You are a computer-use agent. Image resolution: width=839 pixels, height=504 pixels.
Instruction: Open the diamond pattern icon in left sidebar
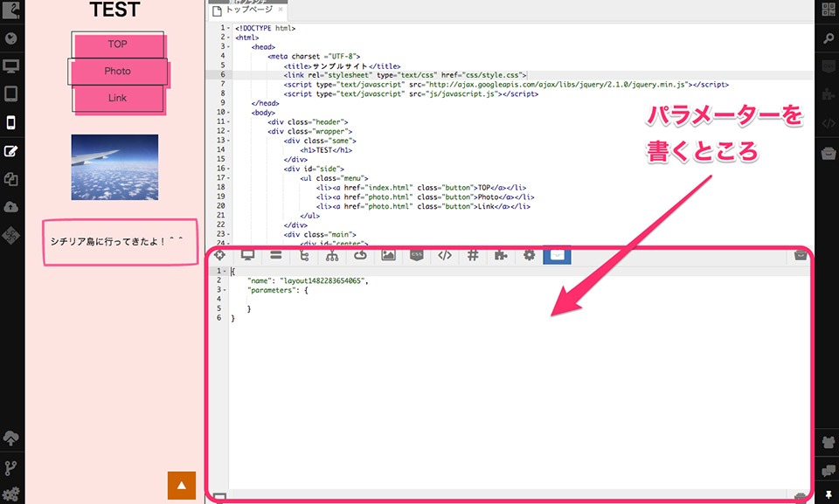click(x=10, y=235)
